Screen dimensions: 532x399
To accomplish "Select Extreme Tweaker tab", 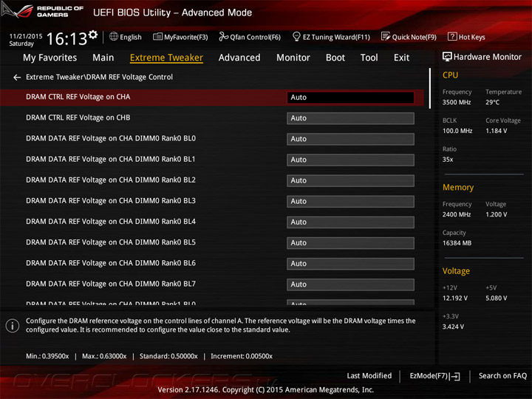I will pos(166,58).
